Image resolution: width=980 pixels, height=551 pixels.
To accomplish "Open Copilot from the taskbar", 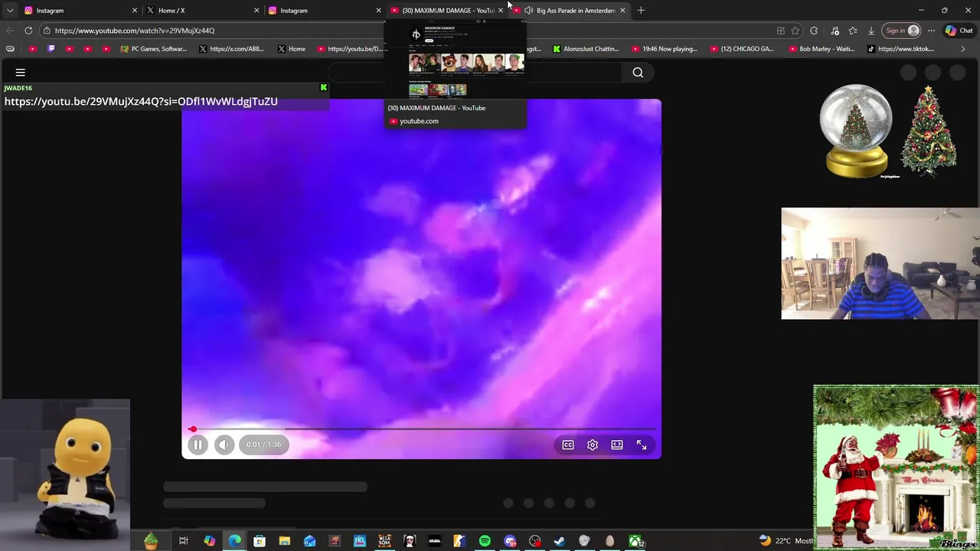I will pyautogui.click(x=209, y=541).
